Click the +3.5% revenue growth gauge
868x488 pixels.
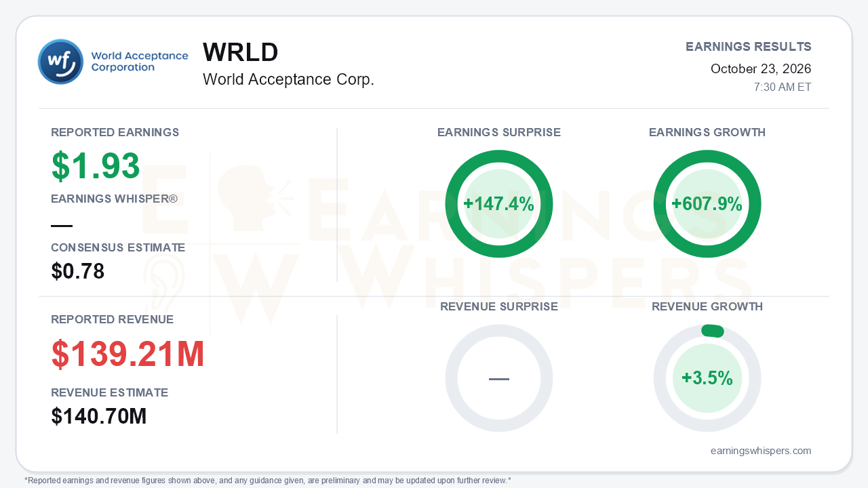tap(707, 378)
